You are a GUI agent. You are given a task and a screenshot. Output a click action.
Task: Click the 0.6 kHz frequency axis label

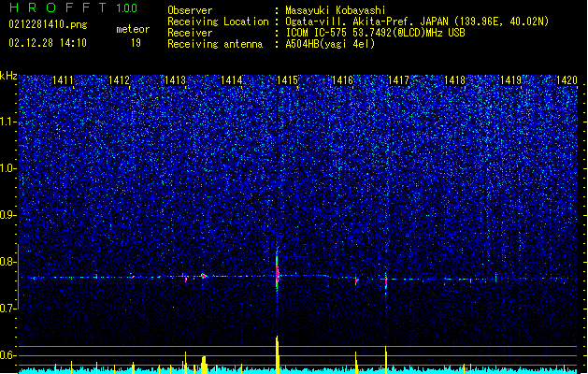click(x=7, y=355)
